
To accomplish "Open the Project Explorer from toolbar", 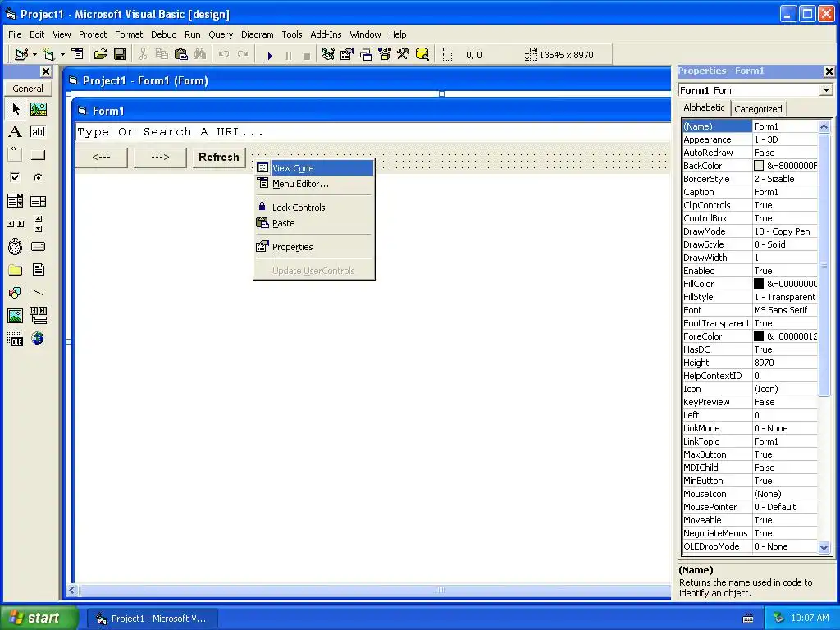I will point(328,55).
